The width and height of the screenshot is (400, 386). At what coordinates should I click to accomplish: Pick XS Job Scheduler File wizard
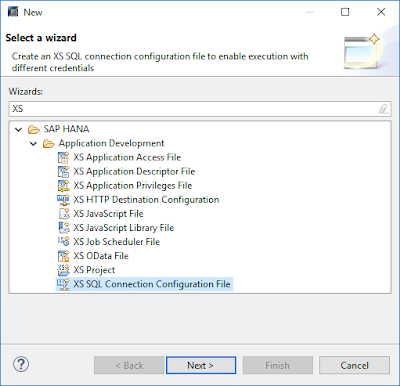117,241
